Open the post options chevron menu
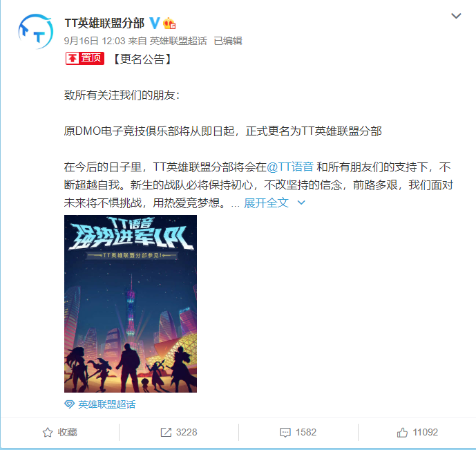Screen dimensions: 476x450 (x=456, y=16)
